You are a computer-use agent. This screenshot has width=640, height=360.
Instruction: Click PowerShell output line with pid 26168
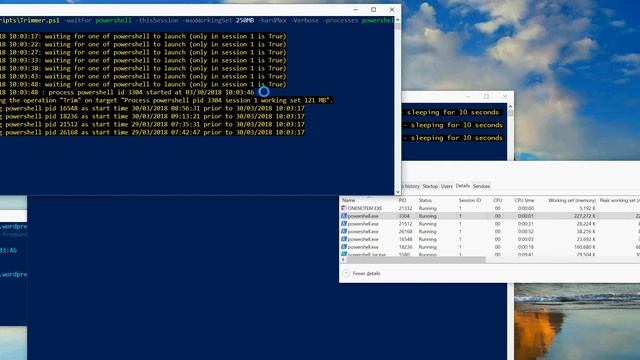(152, 132)
